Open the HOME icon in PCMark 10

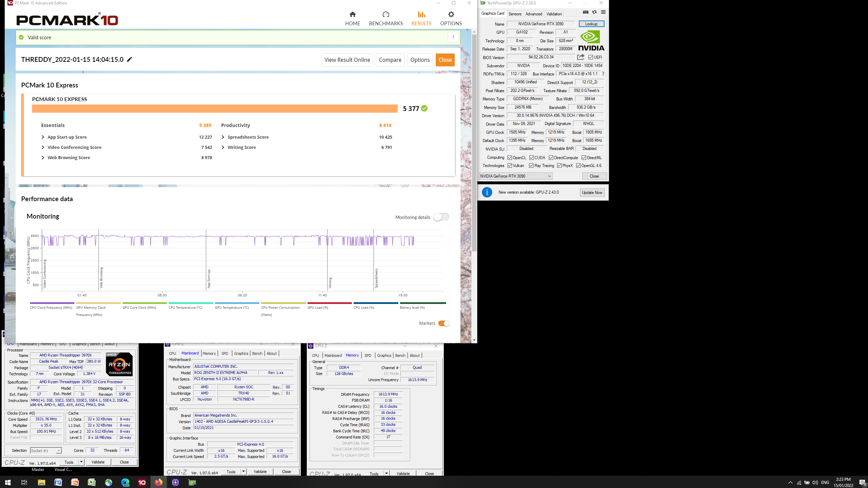pos(353,14)
